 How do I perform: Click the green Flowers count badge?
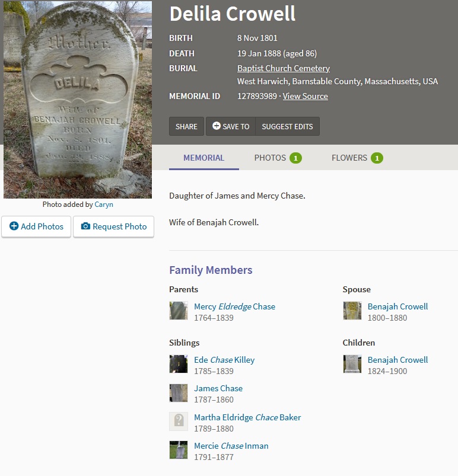click(377, 158)
